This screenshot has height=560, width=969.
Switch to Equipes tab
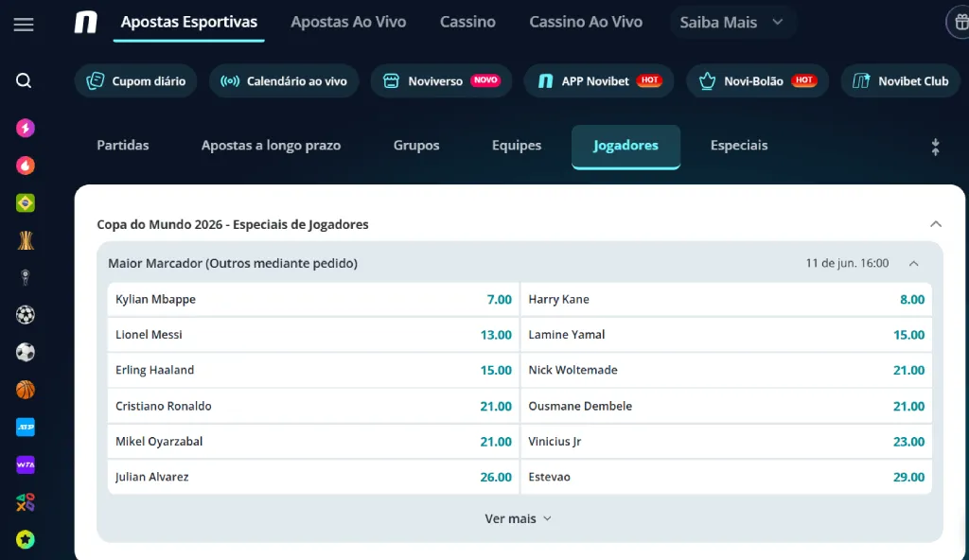(x=517, y=146)
